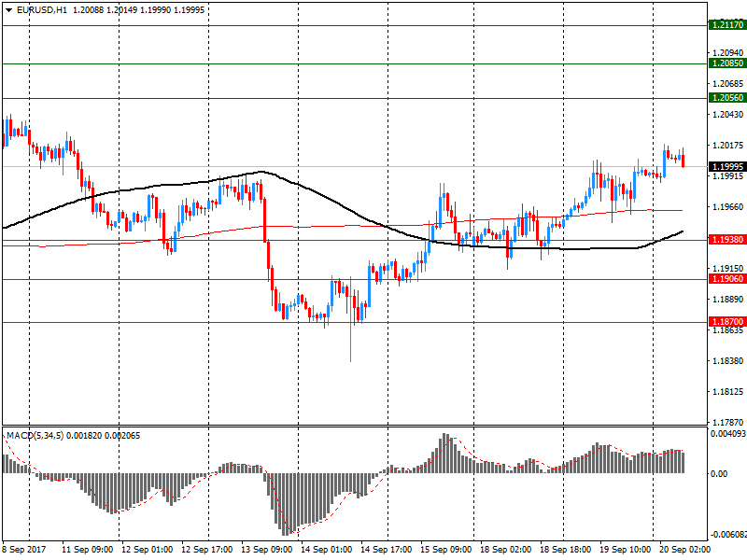
Task: Click the 15 Sep 09:00 time axis label
Action: pos(446,550)
